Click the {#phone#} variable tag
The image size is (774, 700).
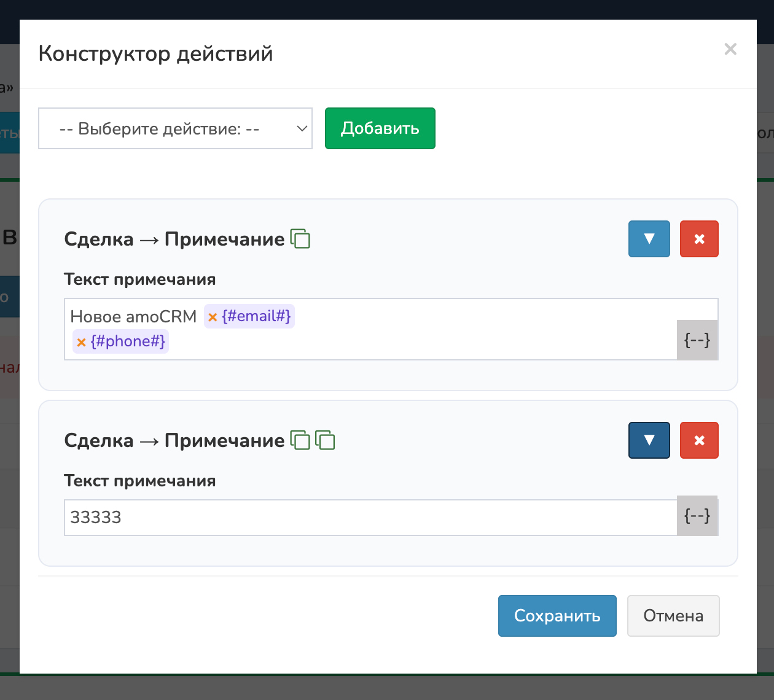pos(128,341)
